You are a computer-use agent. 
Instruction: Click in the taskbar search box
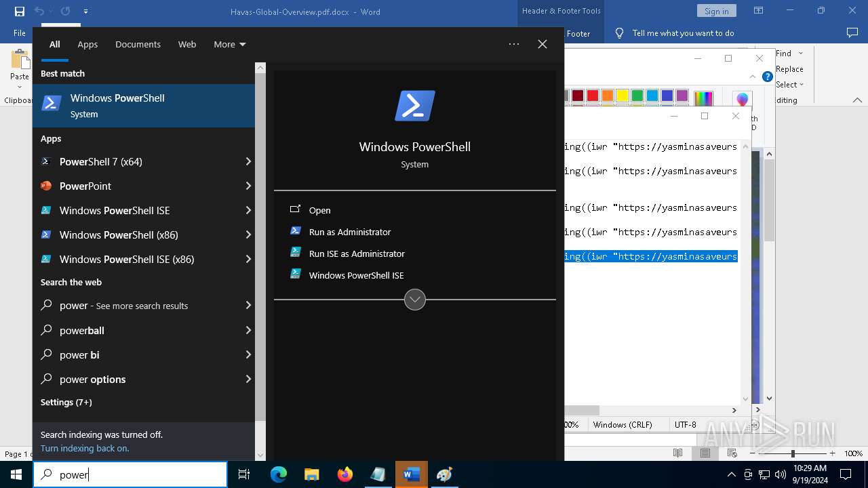[130, 474]
